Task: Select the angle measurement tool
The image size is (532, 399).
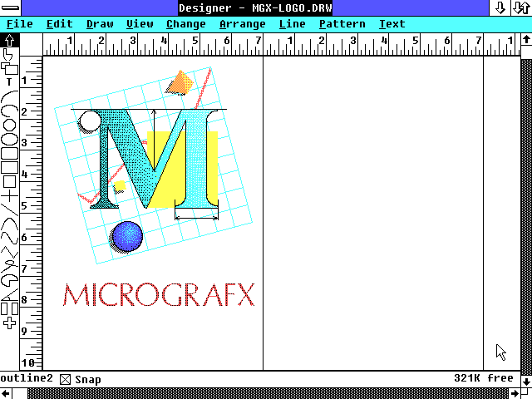Action: [9, 294]
